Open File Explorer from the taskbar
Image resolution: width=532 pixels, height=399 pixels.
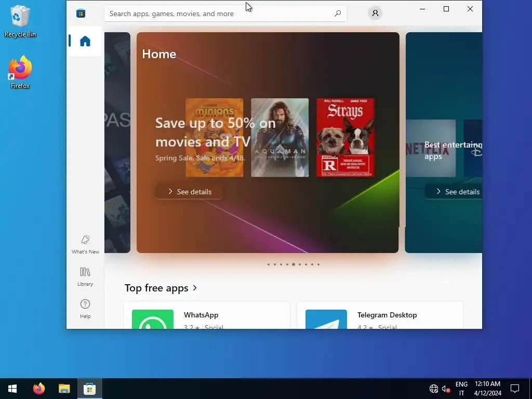(64, 389)
